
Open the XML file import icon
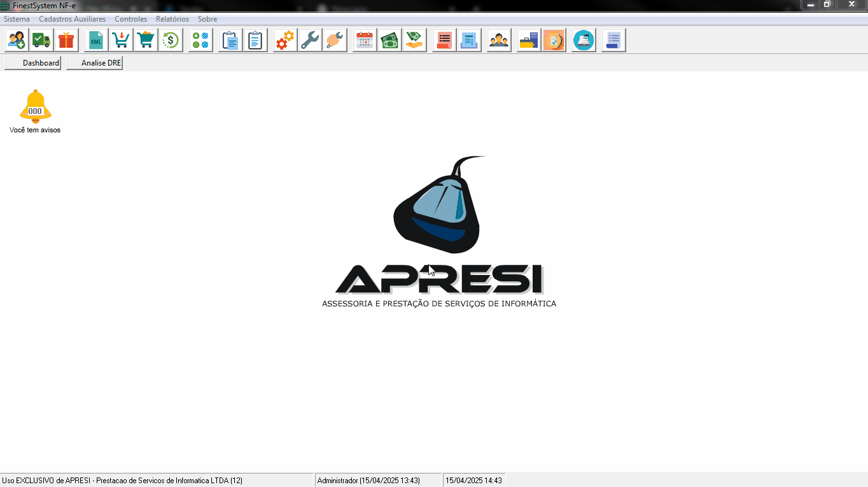[x=96, y=41]
